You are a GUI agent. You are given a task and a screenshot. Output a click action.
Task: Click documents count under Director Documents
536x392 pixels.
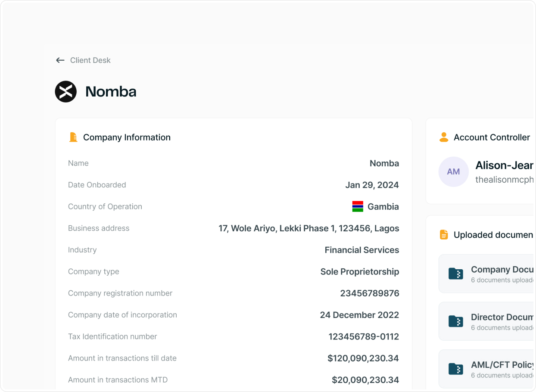click(x=502, y=328)
